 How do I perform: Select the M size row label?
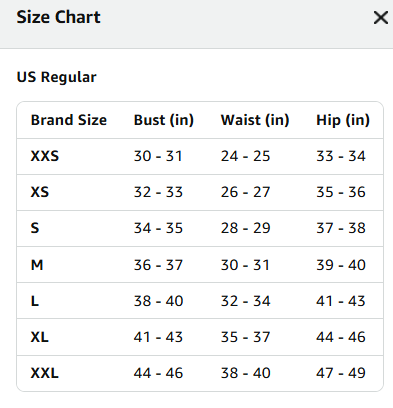(37, 265)
